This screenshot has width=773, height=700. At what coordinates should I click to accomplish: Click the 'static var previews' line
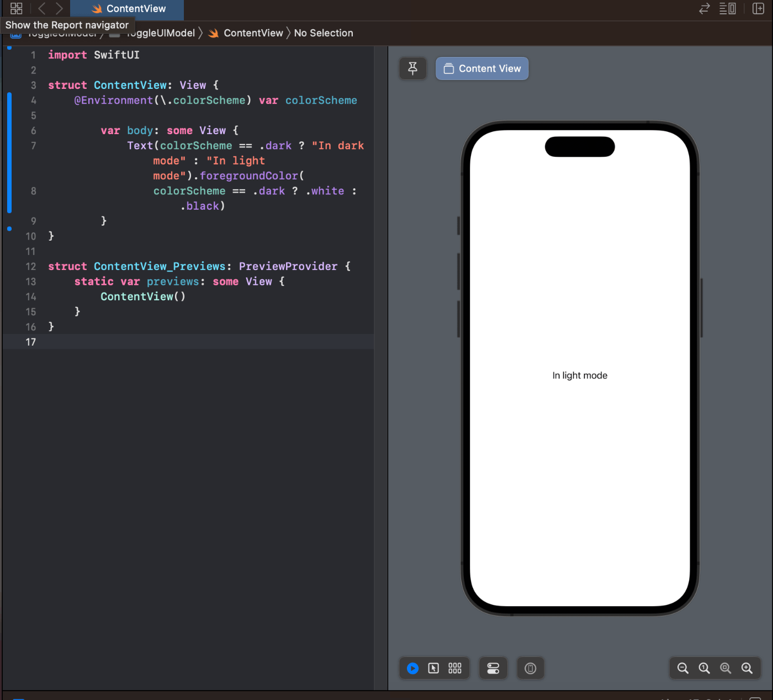click(x=179, y=282)
